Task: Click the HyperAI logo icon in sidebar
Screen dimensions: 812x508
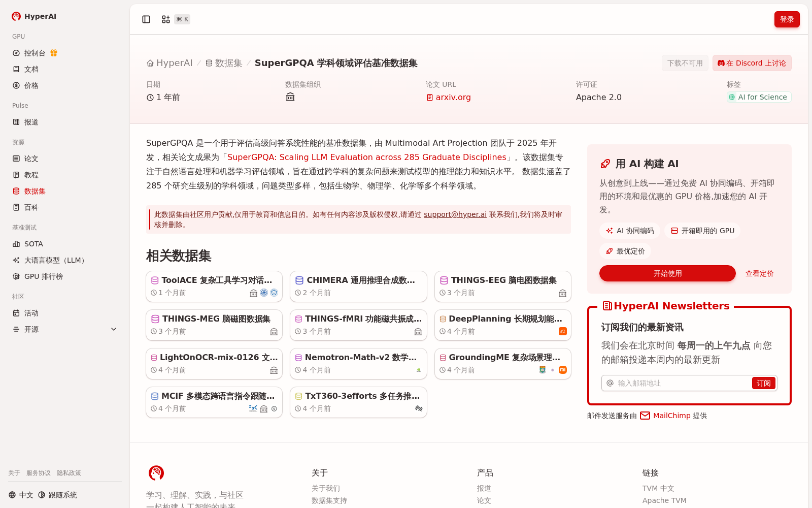Action: (x=16, y=16)
